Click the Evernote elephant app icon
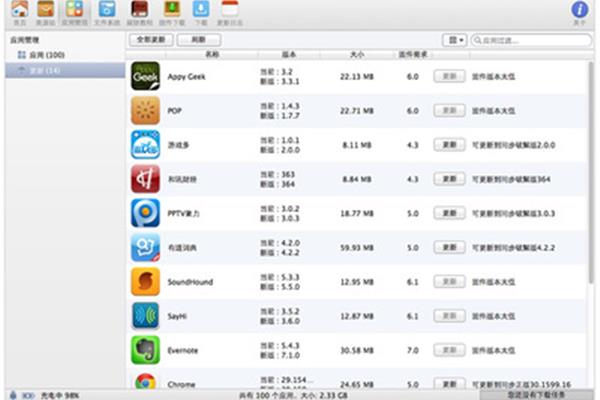 145,350
